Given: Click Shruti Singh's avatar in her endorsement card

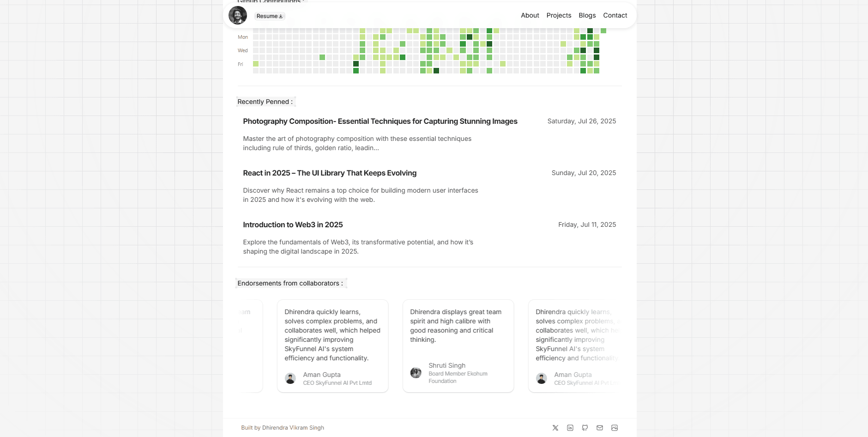Looking at the screenshot, I should 416,372.
